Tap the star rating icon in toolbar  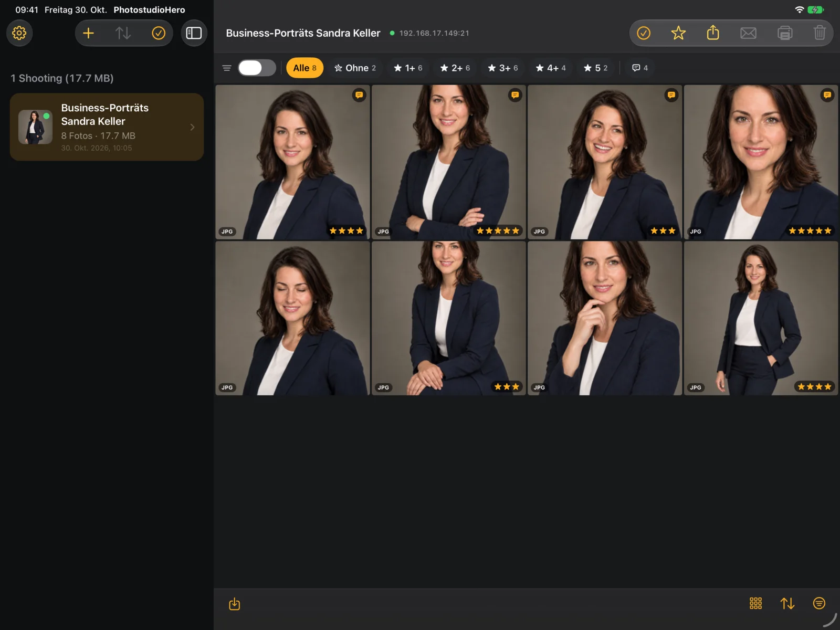point(678,33)
